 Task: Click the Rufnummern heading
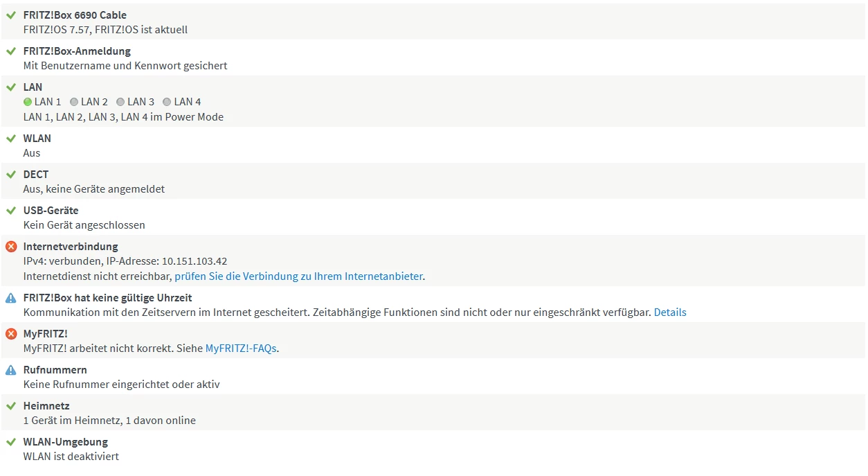coord(55,369)
